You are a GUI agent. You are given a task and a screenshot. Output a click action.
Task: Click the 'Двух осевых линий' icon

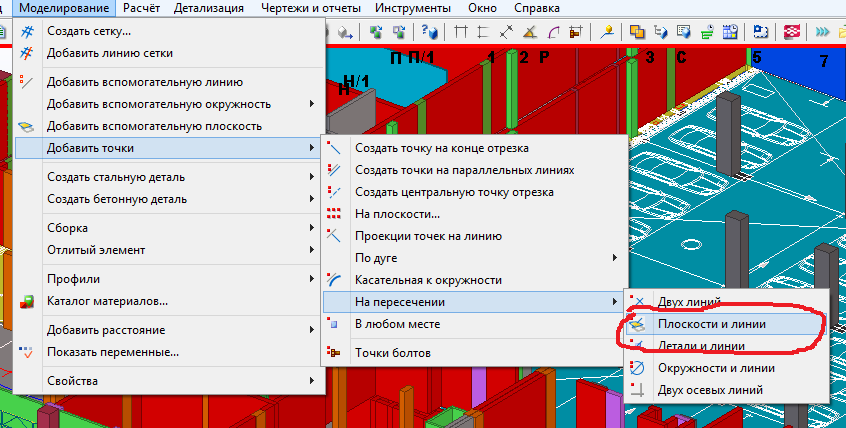639,390
